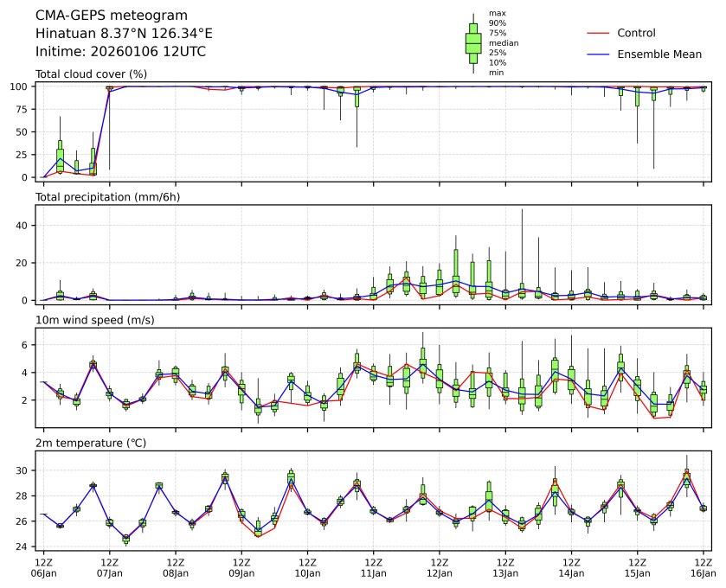Select the 'Control' legend label
Image resolution: width=726 pixels, height=588 pixels.
(636, 33)
